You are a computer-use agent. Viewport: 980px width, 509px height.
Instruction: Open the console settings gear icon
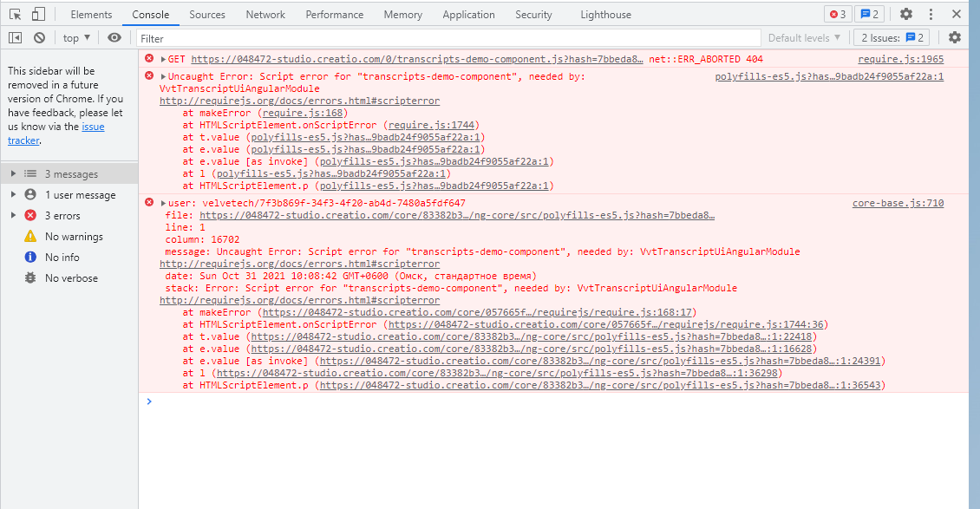tap(954, 37)
